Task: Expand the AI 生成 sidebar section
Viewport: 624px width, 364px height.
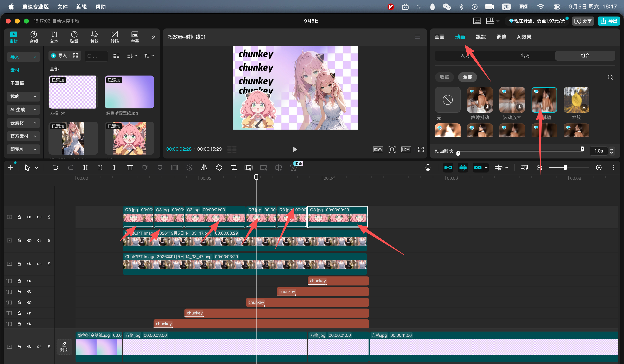Action: (23, 110)
